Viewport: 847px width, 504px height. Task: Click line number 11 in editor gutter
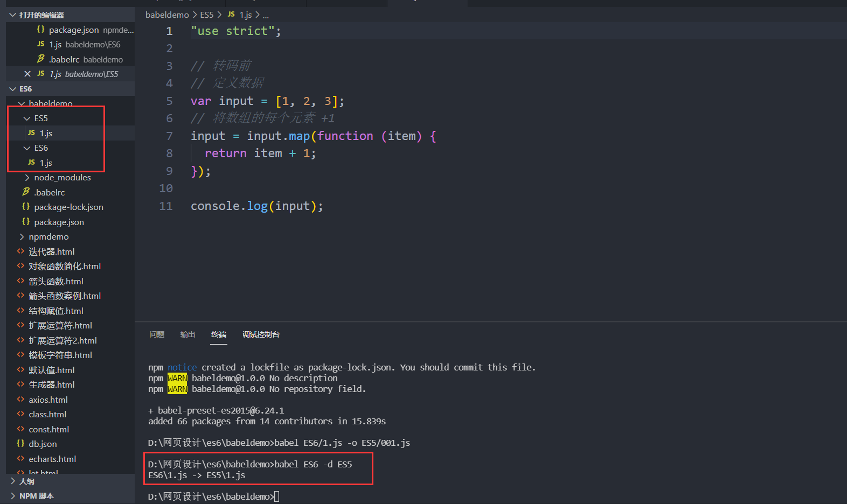[x=166, y=206]
